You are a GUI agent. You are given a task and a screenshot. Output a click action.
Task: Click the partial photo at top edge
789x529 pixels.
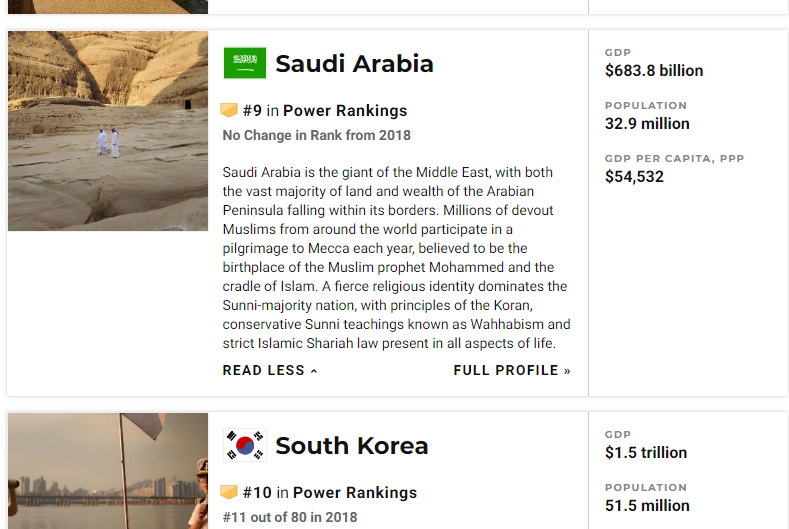(x=108, y=7)
